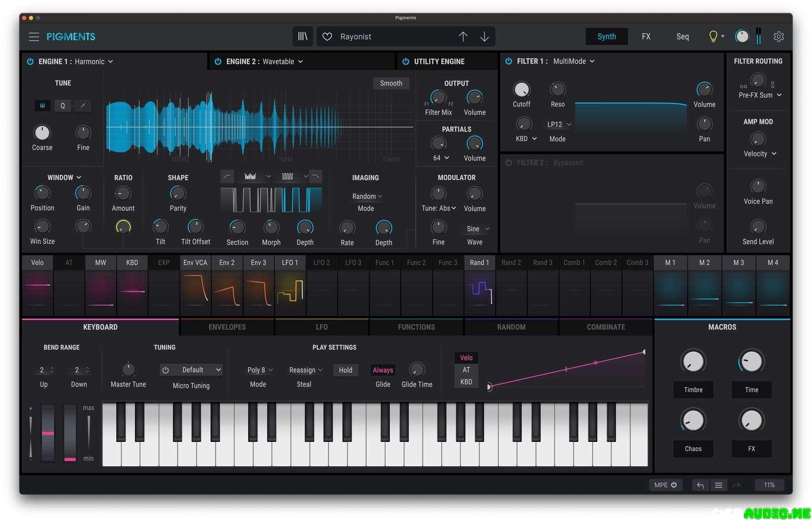Open Engine 1 Harmonic type dropdown

(94, 61)
